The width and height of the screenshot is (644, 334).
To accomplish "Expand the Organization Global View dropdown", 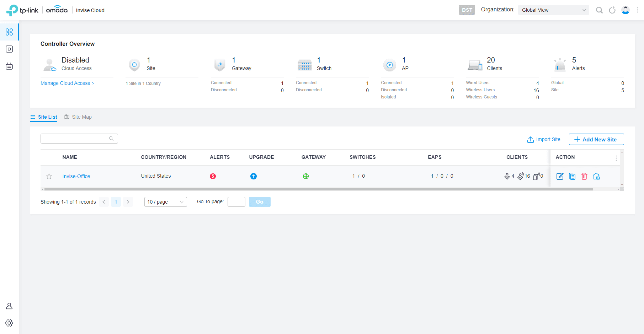I will coord(553,10).
